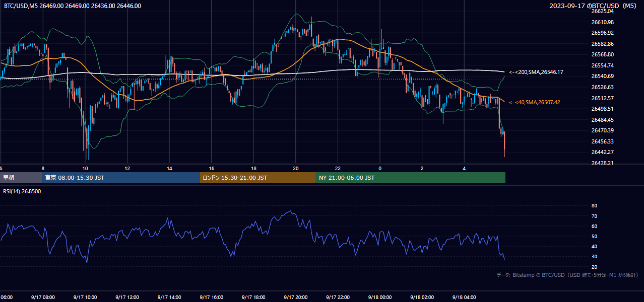This screenshot has width=644, height=302.
Task: Click the RSI 20 level label
Action: pyautogui.click(x=594, y=267)
